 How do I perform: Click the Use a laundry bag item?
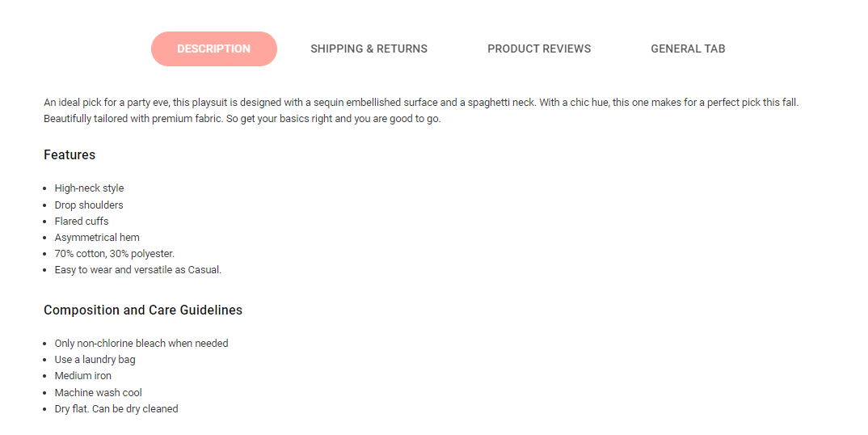point(95,360)
